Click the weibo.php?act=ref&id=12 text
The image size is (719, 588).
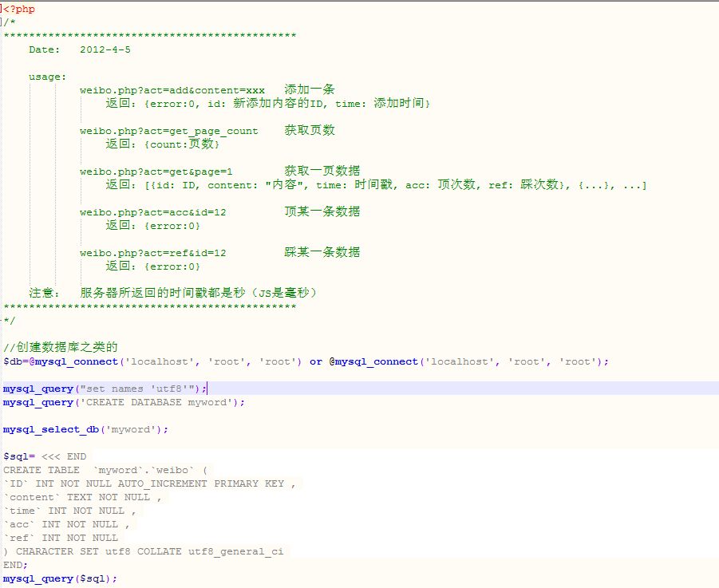pos(152,253)
